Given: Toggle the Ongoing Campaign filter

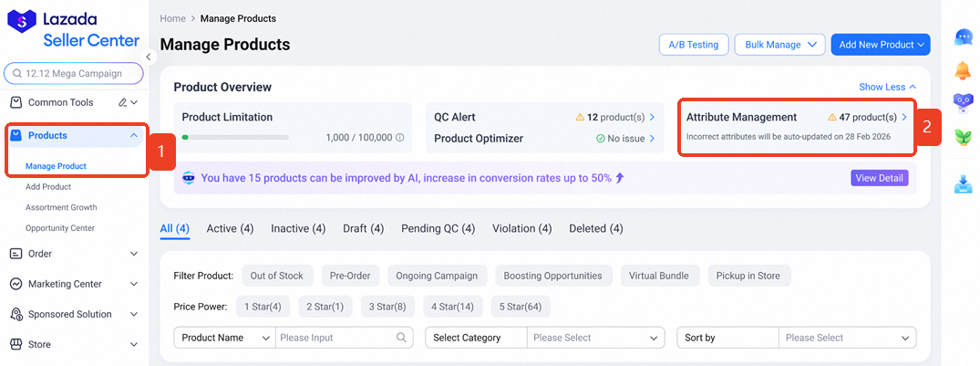Looking at the screenshot, I should [437, 276].
